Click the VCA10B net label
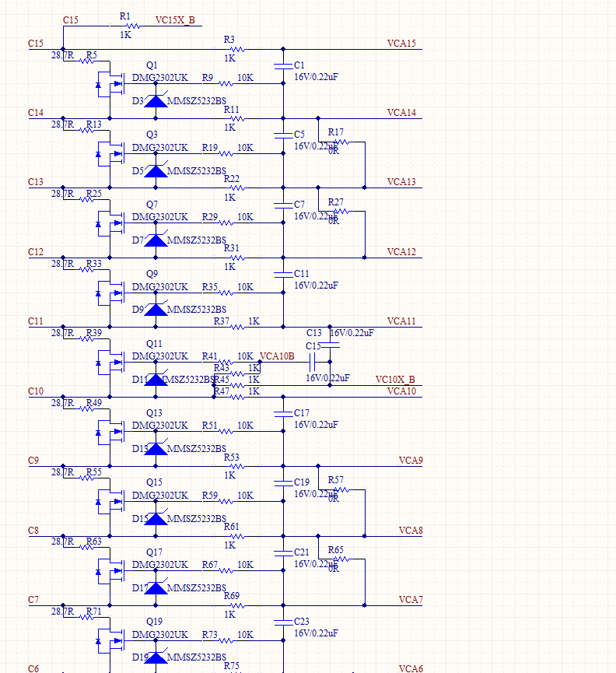This screenshot has width=616, height=673. click(x=277, y=356)
